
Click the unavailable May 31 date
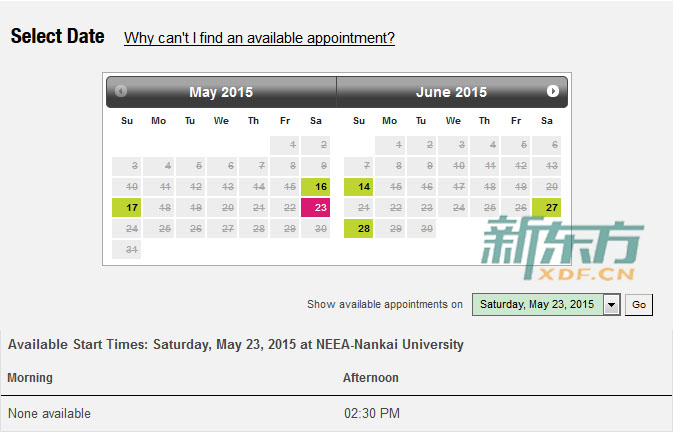tap(127, 249)
